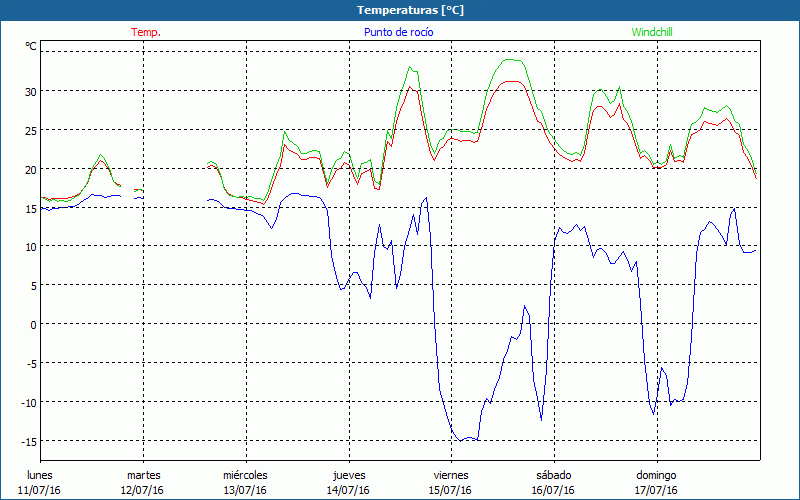The image size is (800, 500).
Task: Click the sábado 16/07/16 date label
Action: click(x=553, y=482)
